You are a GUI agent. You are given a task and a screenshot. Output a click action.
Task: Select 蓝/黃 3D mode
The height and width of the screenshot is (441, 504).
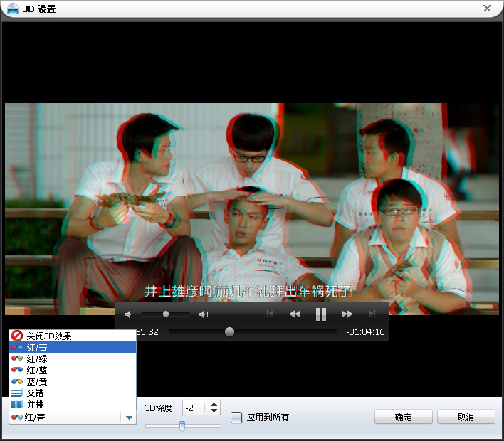73,381
